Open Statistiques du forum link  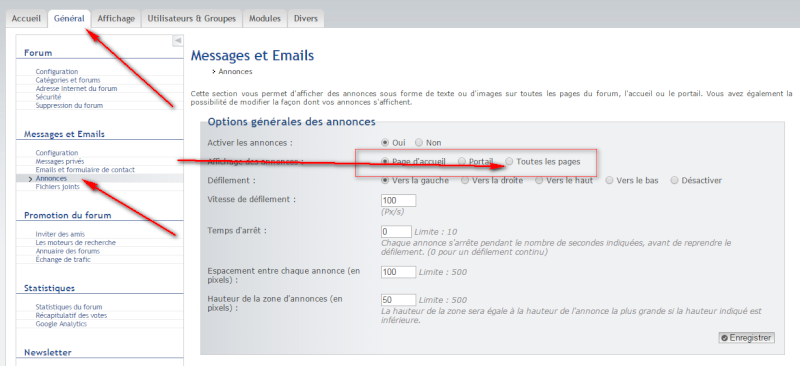pos(69,307)
